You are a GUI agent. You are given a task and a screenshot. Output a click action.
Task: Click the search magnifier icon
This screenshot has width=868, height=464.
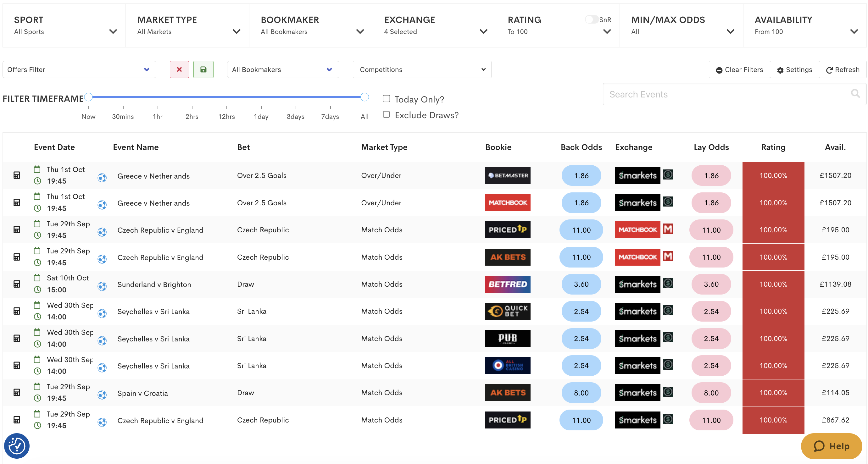pyautogui.click(x=855, y=94)
